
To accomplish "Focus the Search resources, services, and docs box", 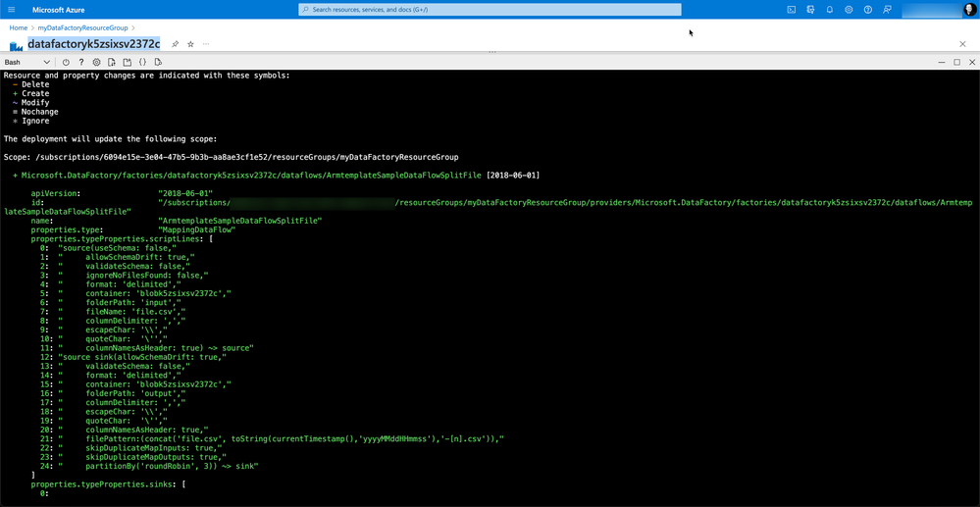I will click(x=490, y=10).
